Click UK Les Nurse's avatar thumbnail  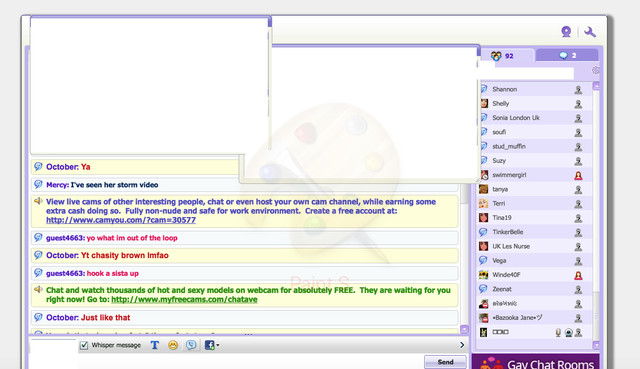(x=484, y=246)
